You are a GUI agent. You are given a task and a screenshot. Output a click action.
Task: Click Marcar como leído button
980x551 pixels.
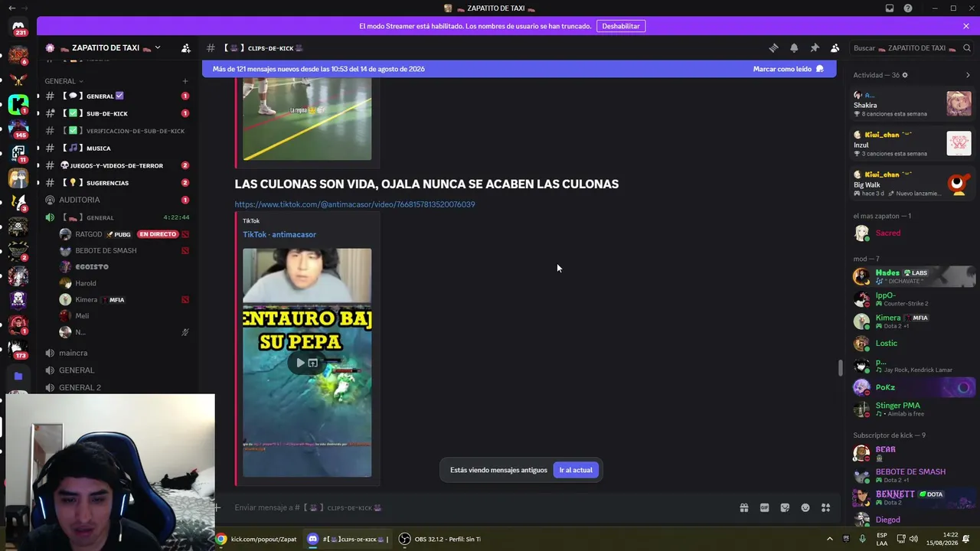coord(788,69)
